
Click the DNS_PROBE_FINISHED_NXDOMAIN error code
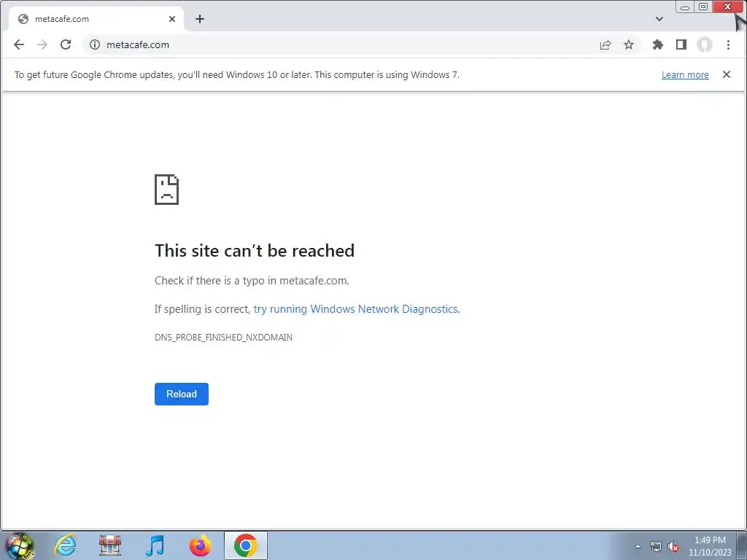pyautogui.click(x=223, y=337)
